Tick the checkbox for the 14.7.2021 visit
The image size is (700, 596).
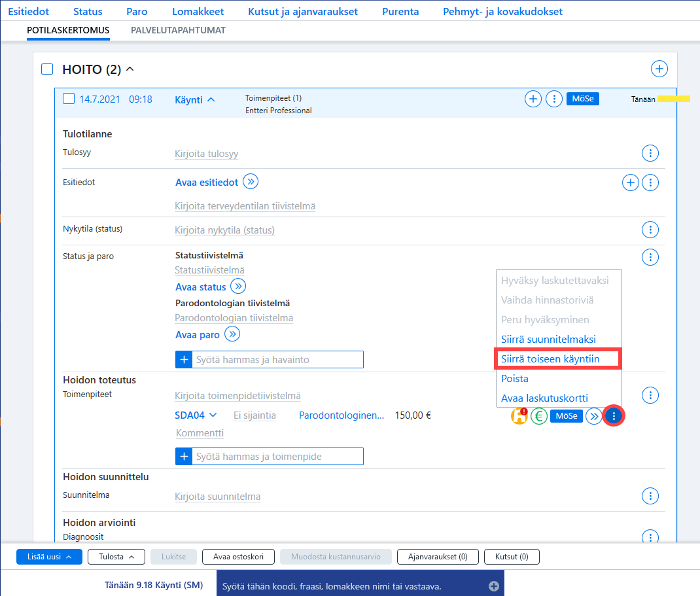tap(69, 99)
